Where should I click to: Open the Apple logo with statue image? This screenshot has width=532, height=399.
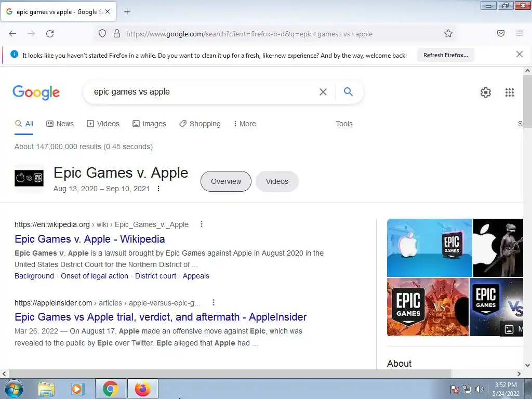tap(498, 248)
